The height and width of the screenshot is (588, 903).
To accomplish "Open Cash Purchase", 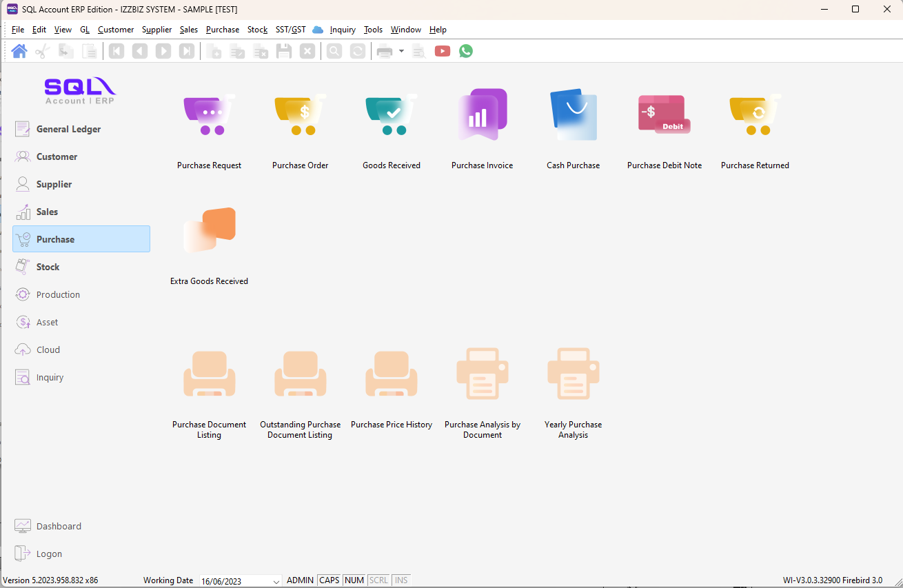I will (x=574, y=129).
